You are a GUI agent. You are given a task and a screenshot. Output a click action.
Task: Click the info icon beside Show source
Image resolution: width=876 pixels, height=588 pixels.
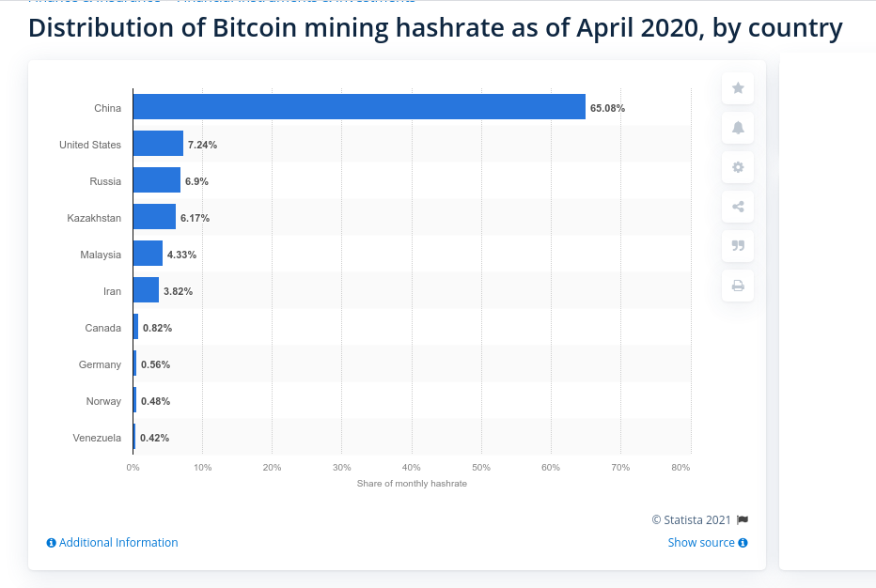coord(743,542)
